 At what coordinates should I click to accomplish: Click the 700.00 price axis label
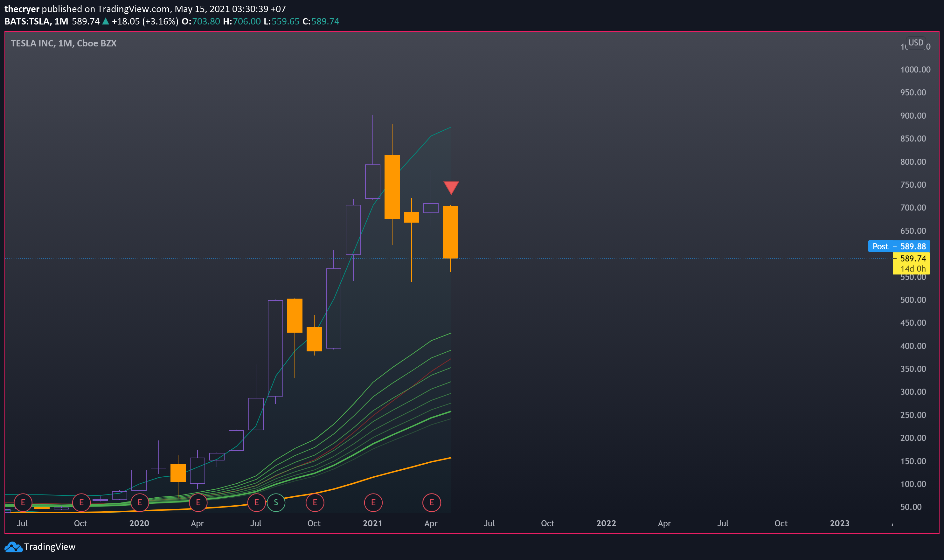coord(913,208)
